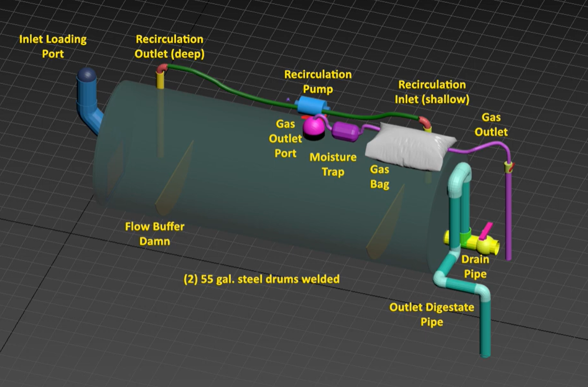Select '(2) 55 gal. steel drums welded' text

[x=261, y=279]
